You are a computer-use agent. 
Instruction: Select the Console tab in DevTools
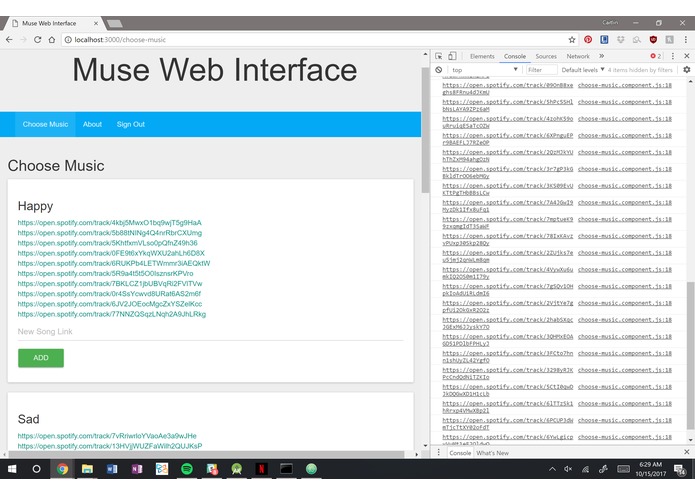pyautogui.click(x=515, y=56)
